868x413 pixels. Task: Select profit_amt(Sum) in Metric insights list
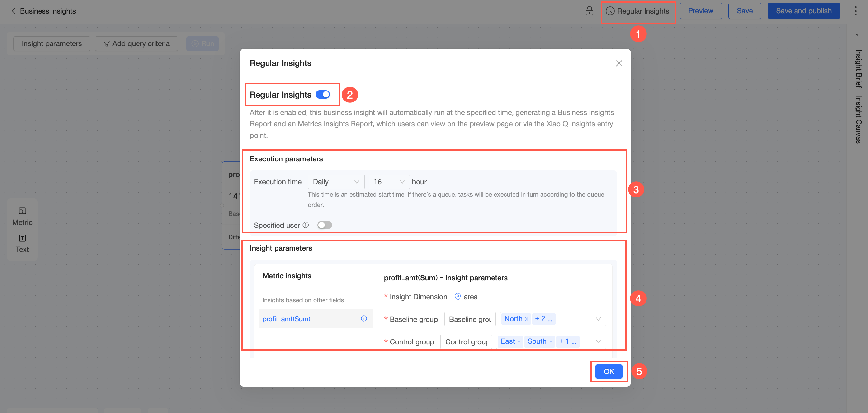click(x=287, y=319)
